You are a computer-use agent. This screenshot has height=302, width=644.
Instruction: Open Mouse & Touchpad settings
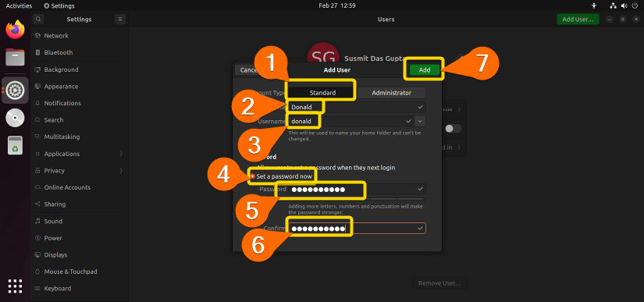point(80,272)
